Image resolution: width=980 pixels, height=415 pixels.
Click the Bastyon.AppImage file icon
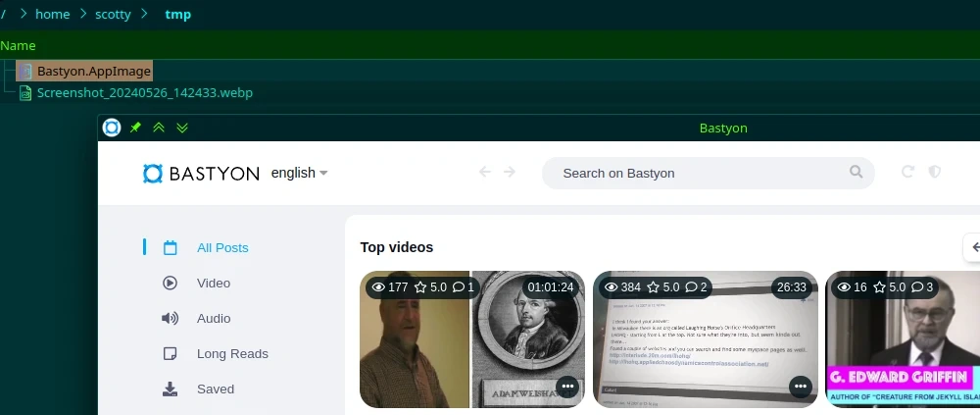25,72
